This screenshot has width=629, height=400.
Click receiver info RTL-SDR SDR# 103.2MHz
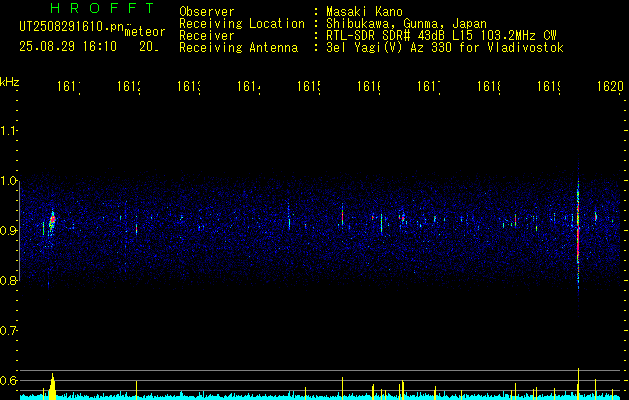pos(441,36)
